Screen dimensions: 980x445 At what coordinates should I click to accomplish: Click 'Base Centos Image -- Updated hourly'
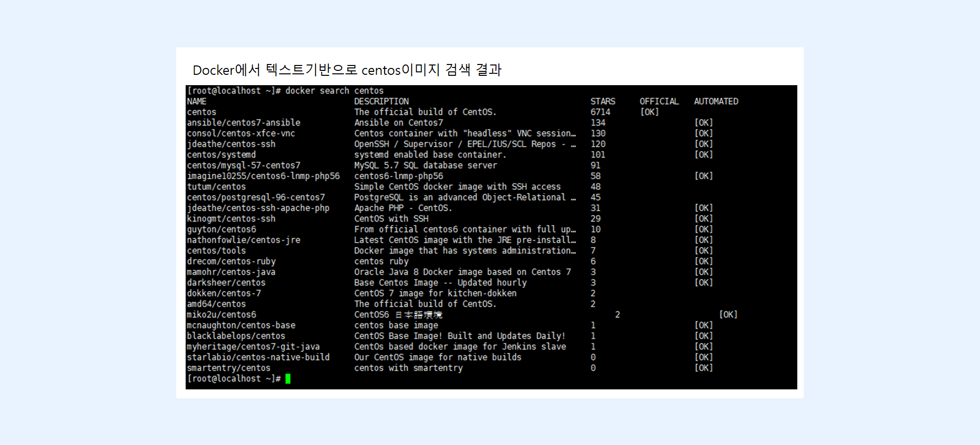(440, 283)
